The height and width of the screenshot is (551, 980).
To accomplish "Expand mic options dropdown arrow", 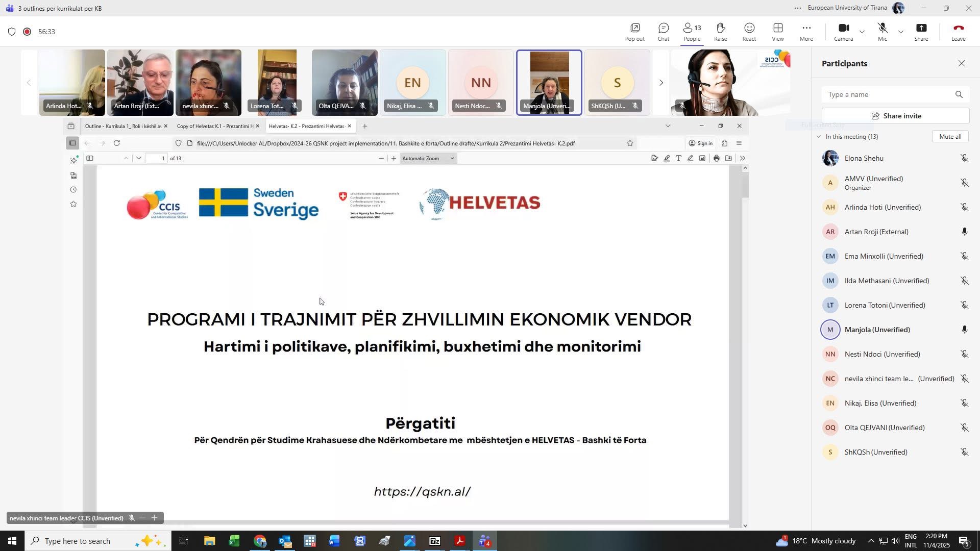I will click(x=901, y=32).
